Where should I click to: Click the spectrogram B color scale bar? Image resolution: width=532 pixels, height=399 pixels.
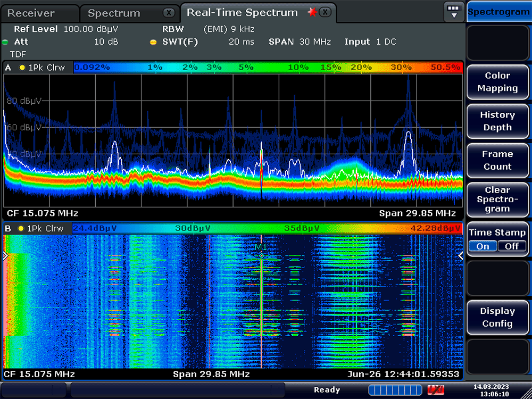[266, 228]
